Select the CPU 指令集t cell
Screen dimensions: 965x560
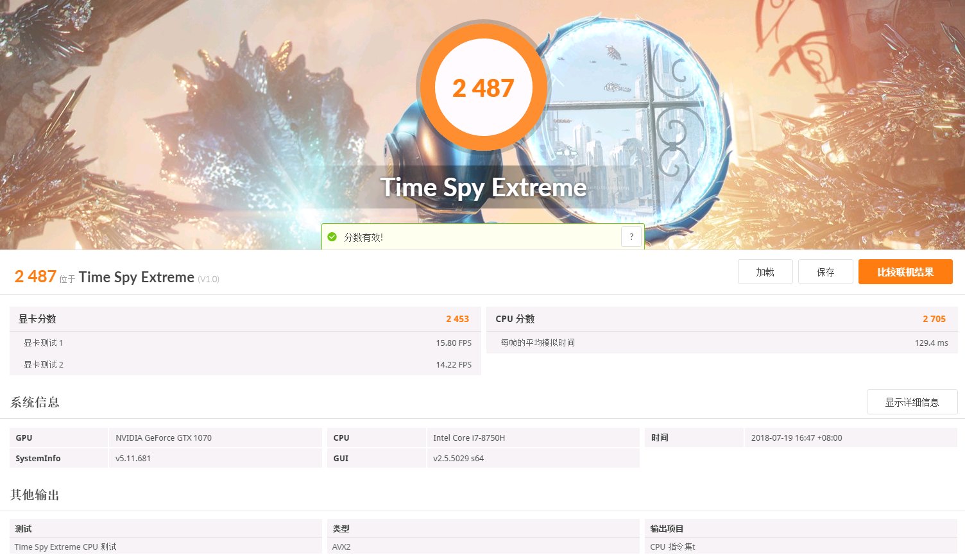672,547
